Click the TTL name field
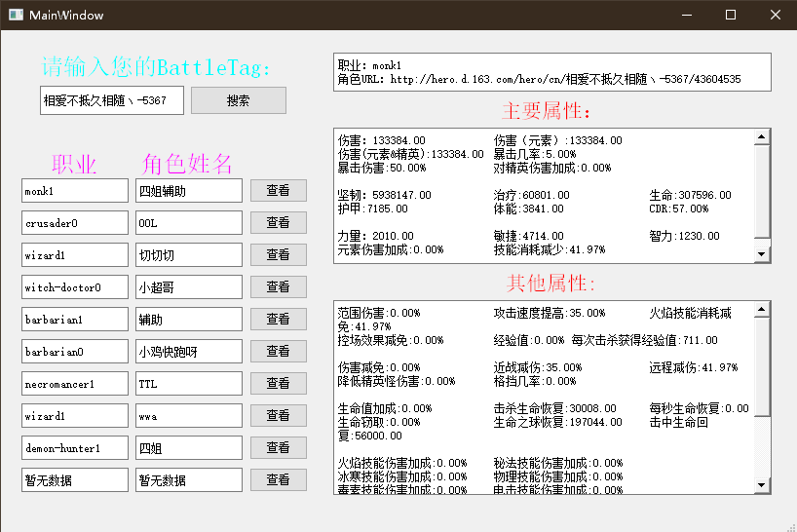The image size is (797, 532). click(189, 383)
